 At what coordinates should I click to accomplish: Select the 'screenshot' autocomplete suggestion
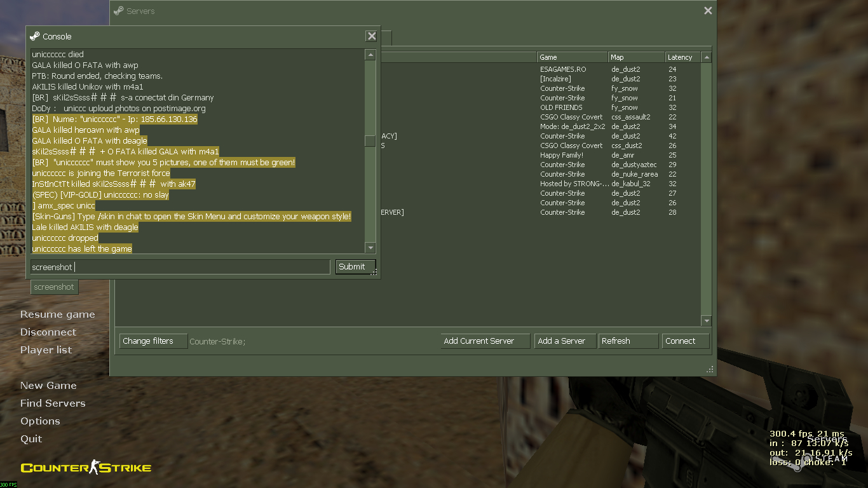(54, 287)
